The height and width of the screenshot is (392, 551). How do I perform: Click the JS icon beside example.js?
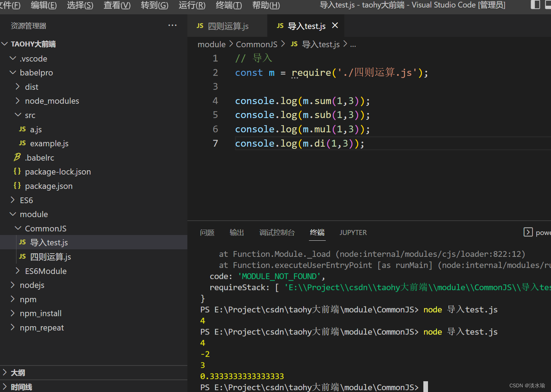tap(23, 143)
